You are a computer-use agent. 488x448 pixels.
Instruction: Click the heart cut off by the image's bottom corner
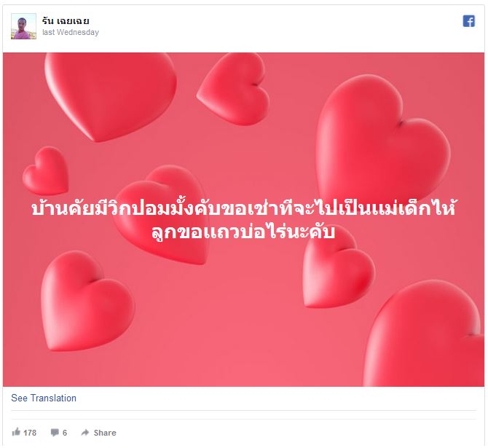click(x=425, y=333)
